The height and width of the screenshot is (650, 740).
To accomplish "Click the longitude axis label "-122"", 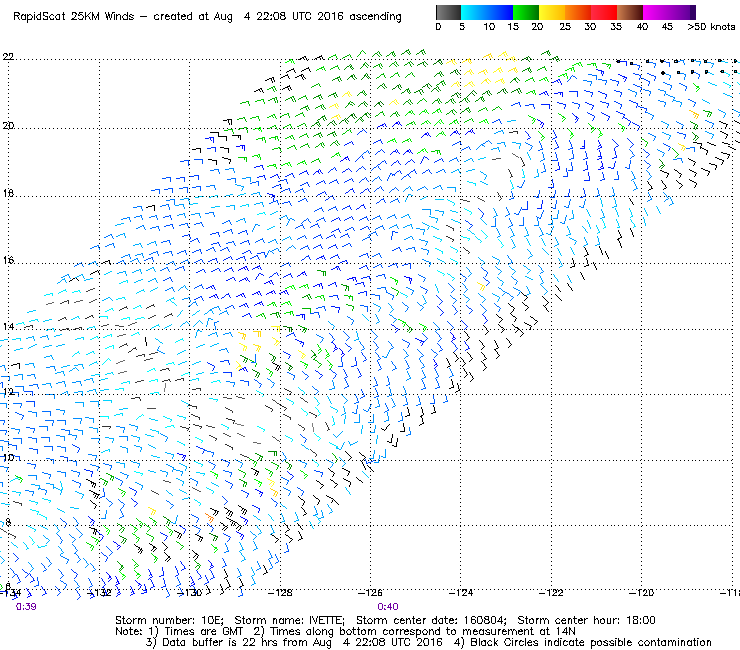I will (x=551, y=593).
